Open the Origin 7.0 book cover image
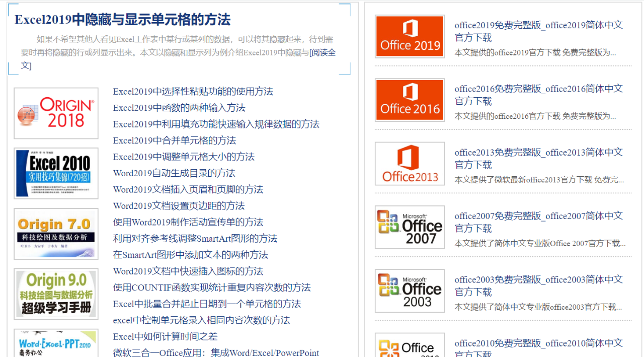This screenshot has width=644, height=357. (x=56, y=234)
